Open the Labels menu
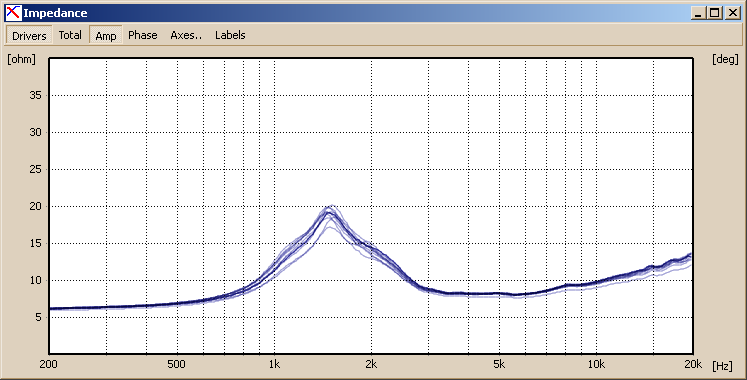Screen dimensions: 747x380 pyautogui.click(x=230, y=35)
